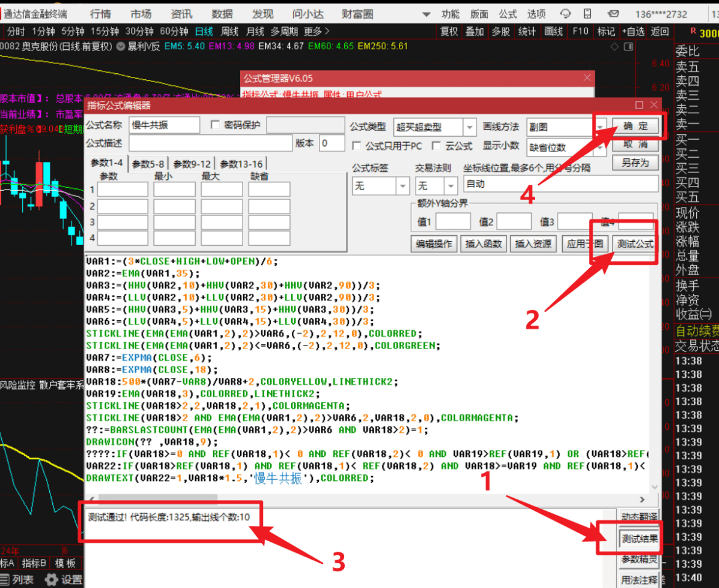
Task: Click the 指标B tab at bottom
Action: pyautogui.click(x=34, y=563)
